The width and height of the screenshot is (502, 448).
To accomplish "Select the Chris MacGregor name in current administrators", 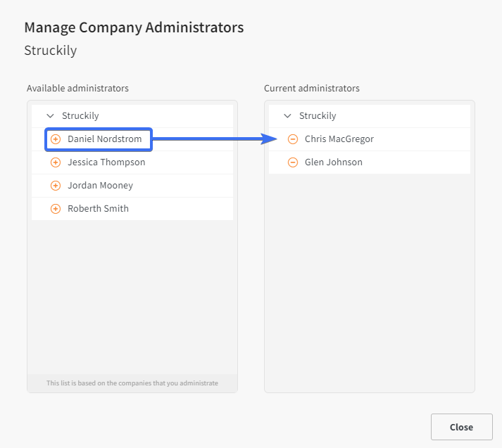I will [339, 139].
